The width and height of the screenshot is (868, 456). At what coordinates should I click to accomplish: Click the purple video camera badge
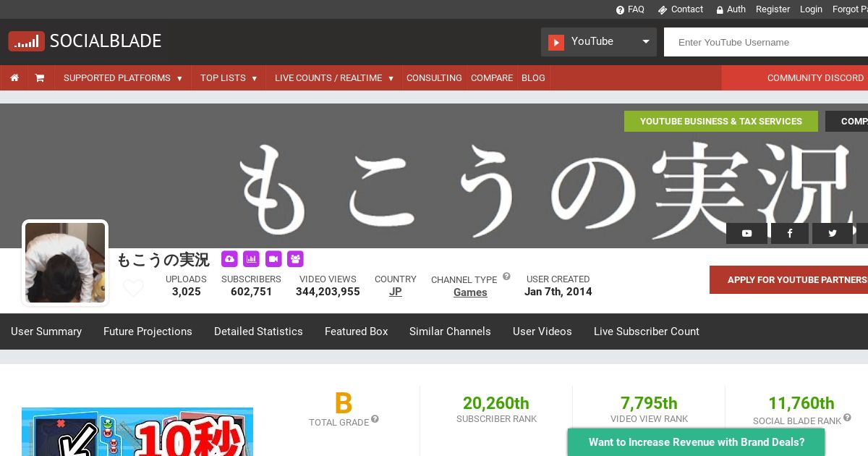(273, 258)
